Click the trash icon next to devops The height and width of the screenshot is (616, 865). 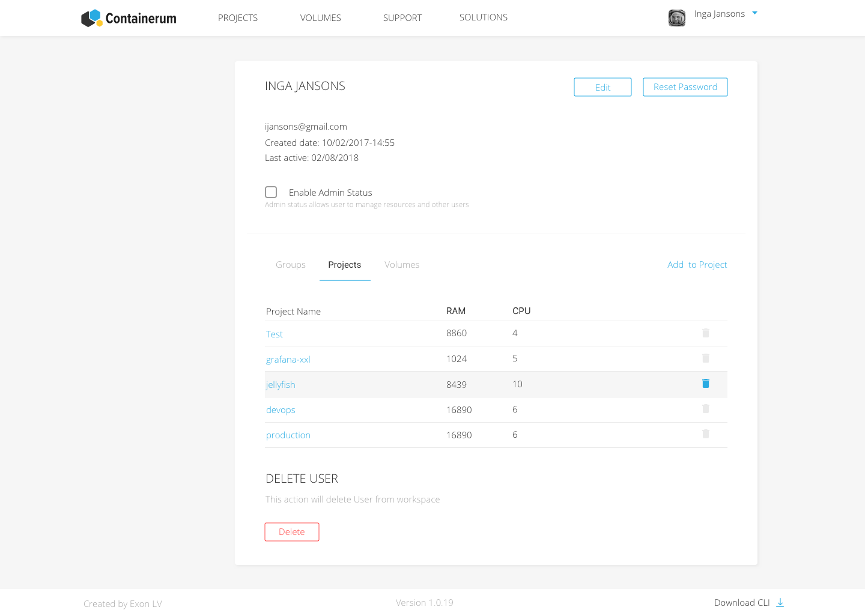pos(705,409)
